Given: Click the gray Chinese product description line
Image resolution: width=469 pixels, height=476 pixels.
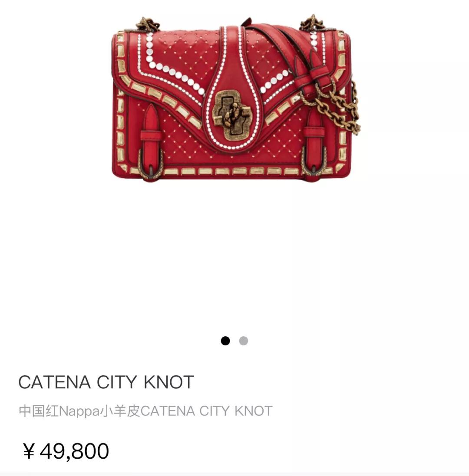Looking at the screenshot, I should 145,411.
